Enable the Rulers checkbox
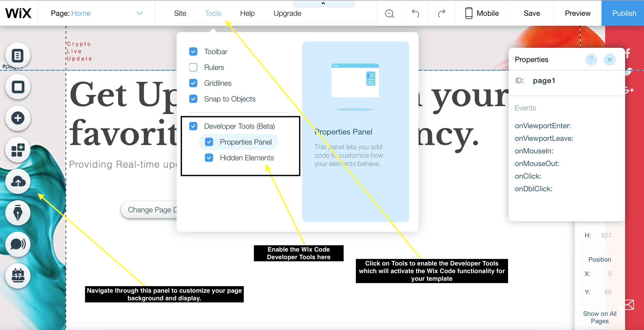The width and height of the screenshot is (644, 330). [193, 67]
